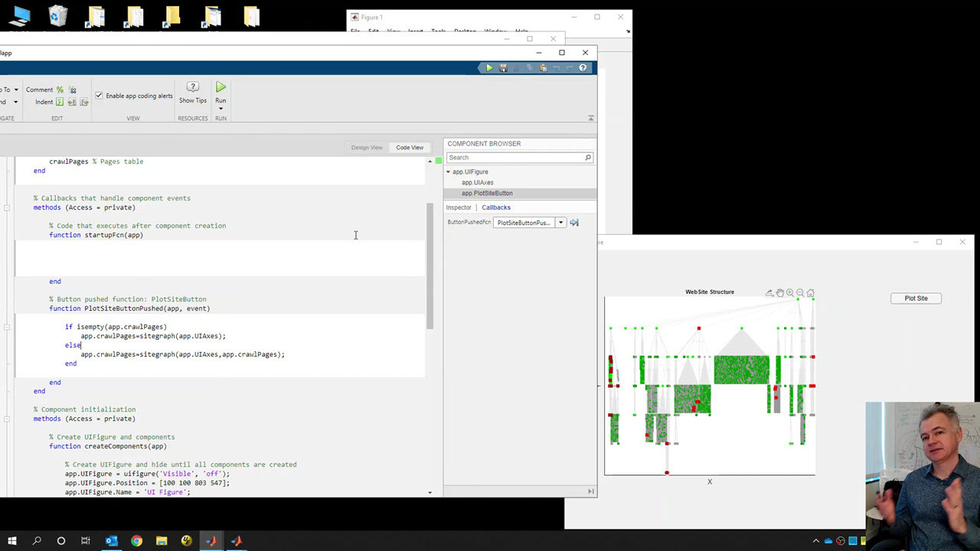Restore axes view with the home icon
Viewport: 980px width, 551px height.
coord(811,293)
